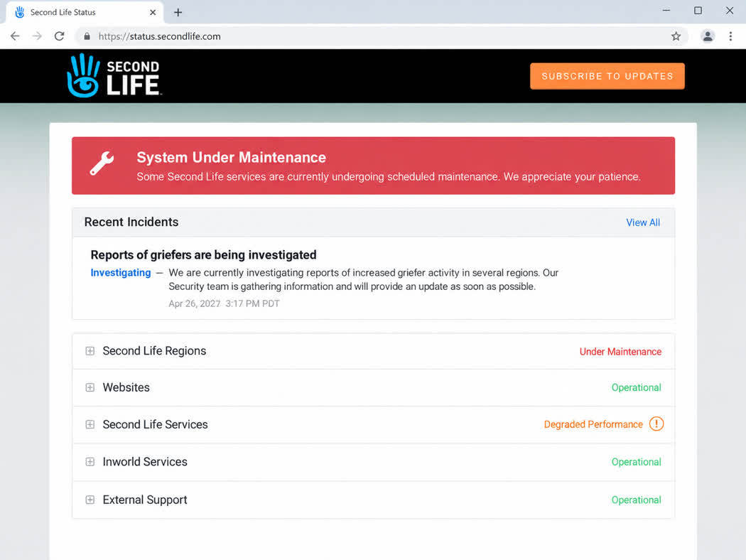Expand the Inworld Services group

pos(90,461)
